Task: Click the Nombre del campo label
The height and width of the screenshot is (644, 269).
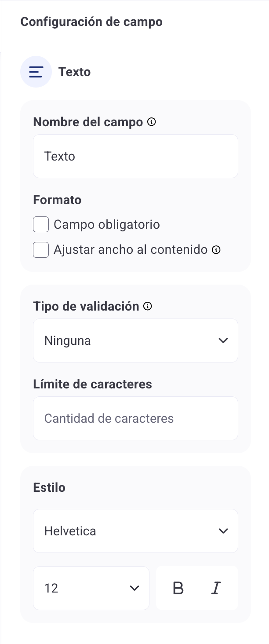Action: [x=88, y=122]
